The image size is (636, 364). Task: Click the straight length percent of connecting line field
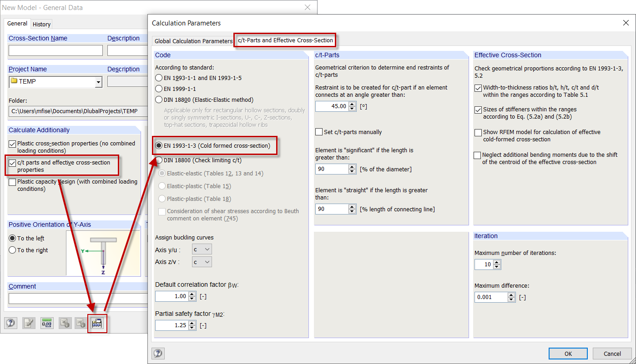332,209
